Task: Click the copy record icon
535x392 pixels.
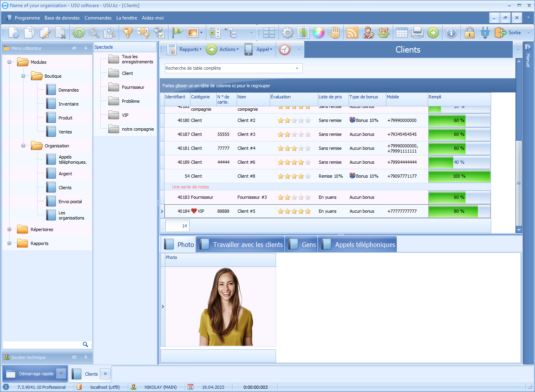Action: tap(29, 33)
